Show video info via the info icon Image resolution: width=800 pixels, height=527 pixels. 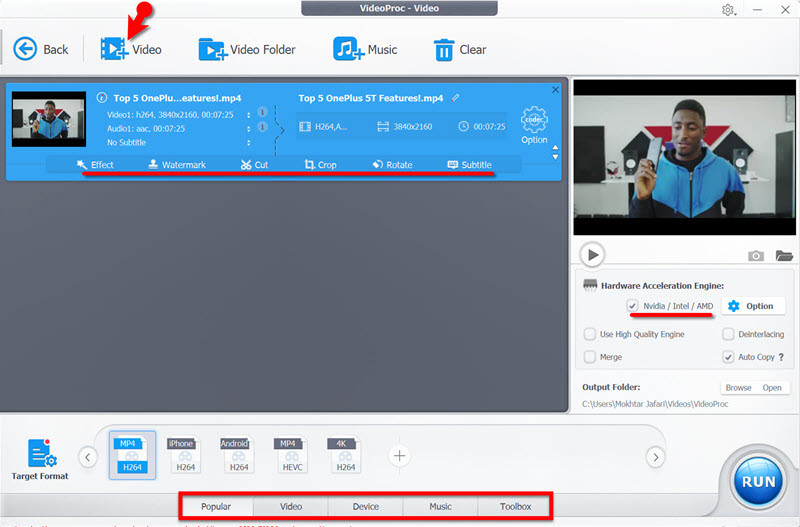pyautogui.click(x=102, y=97)
